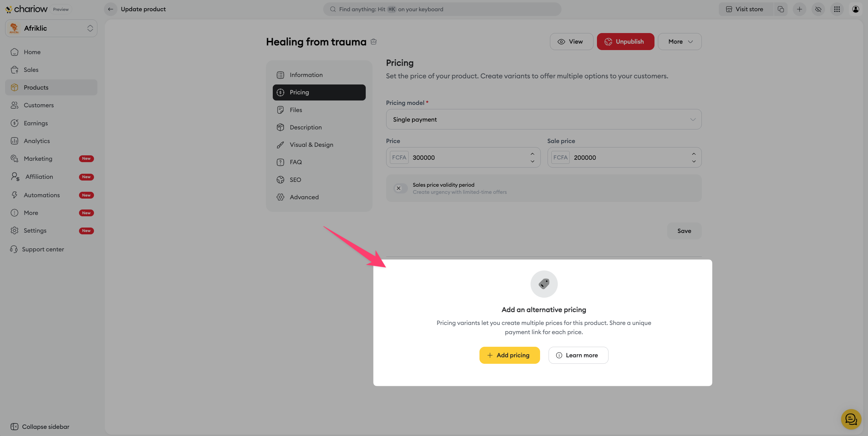Open the Pricing model Single payment dropdown

pyautogui.click(x=543, y=119)
